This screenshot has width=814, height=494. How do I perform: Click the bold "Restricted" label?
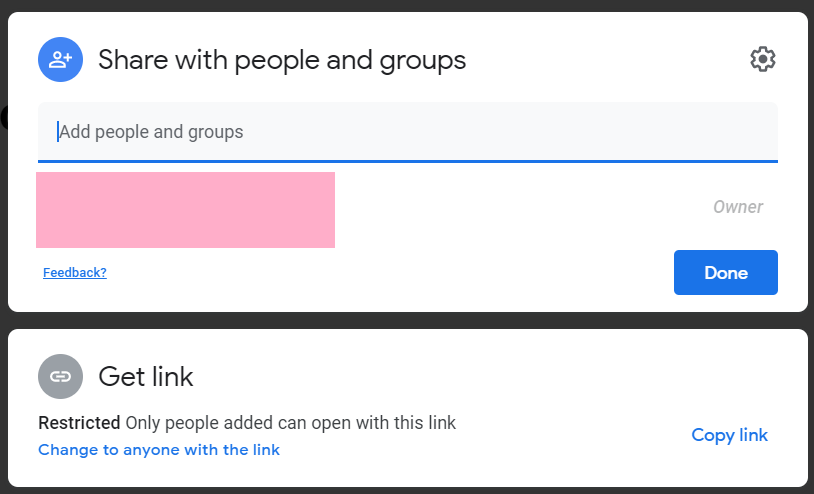click(79, 423)
